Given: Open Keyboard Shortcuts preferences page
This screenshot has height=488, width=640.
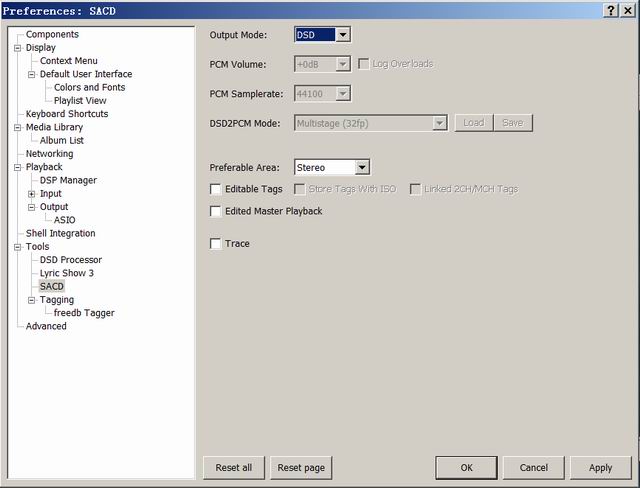Looking at the screenshot, I should 66,114.
